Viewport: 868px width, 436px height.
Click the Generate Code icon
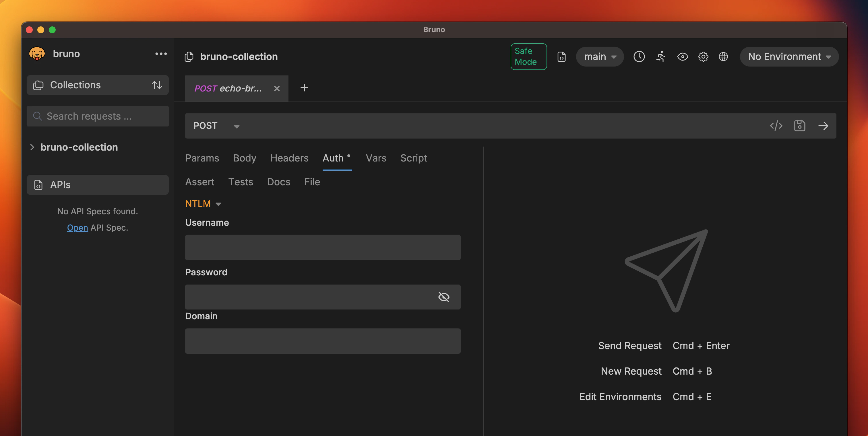coord(776,126)
